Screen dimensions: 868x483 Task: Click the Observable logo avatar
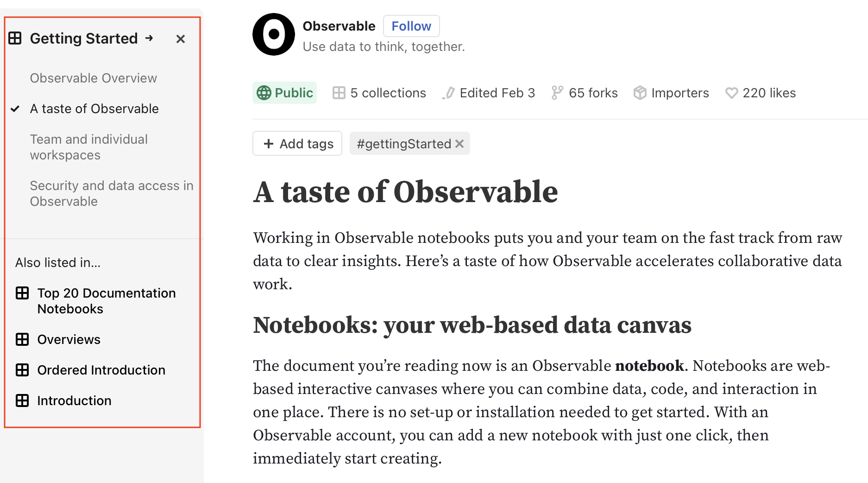click(273, 34)
